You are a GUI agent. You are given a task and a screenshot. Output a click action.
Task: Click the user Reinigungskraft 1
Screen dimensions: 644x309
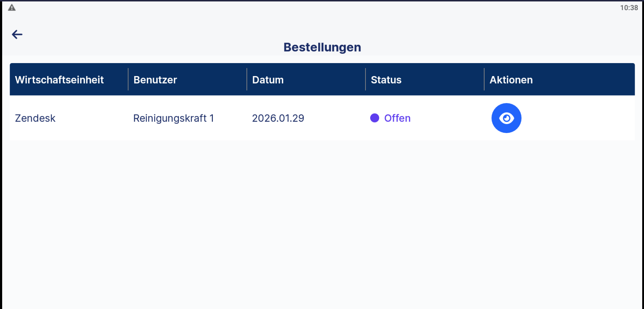point(174,118)
